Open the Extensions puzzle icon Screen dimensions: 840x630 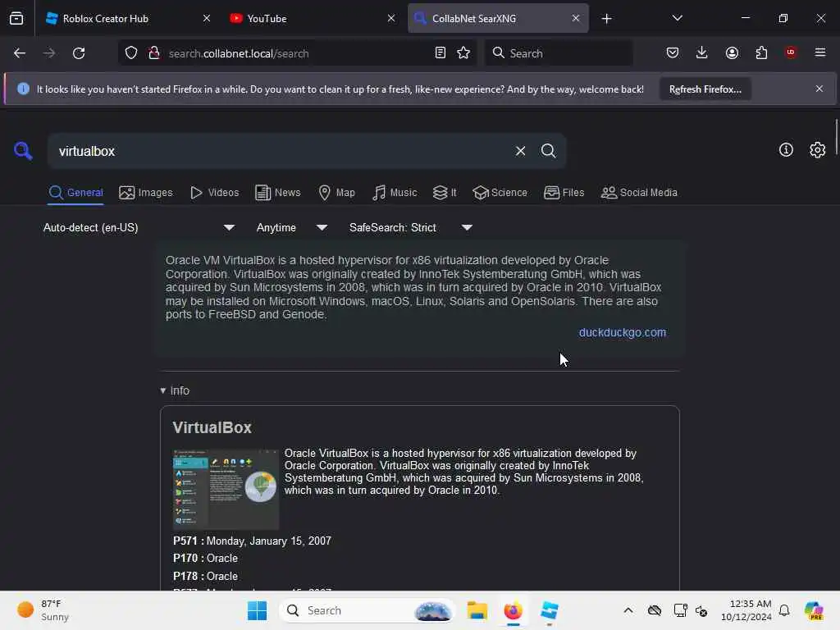coord(761,52)
